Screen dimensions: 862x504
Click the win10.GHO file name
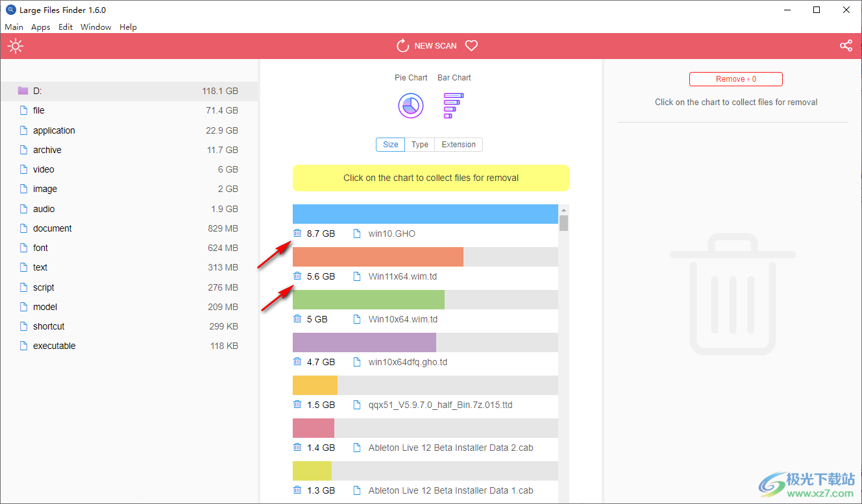(x=392, y=234)
